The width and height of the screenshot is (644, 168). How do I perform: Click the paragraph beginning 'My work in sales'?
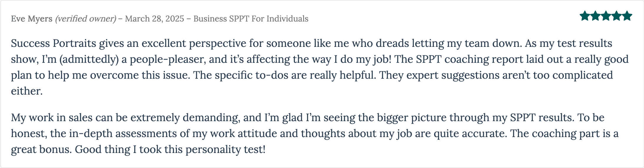tap(315, 134)
